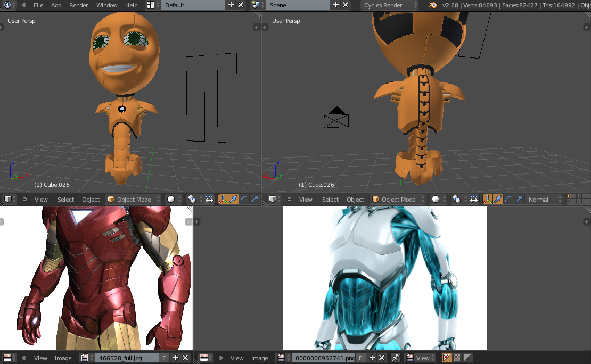Open the Window menu
This screenshot has width=591, height=364.
[106, 5]
